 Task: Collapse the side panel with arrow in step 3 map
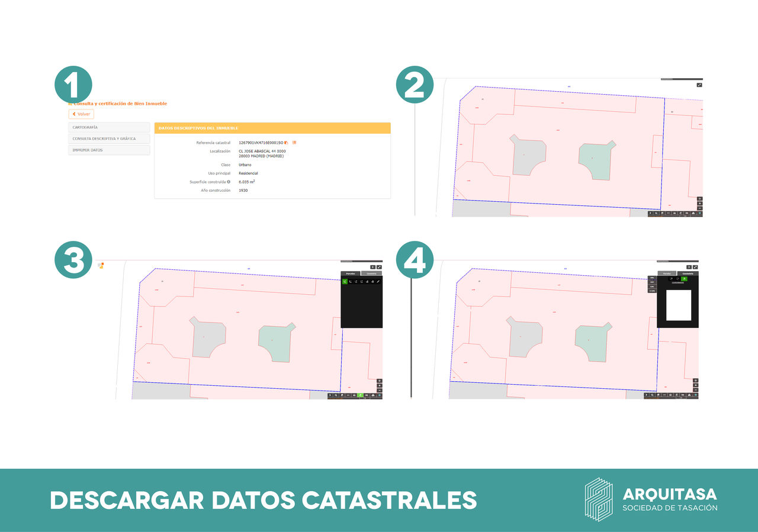pos(372,267)
